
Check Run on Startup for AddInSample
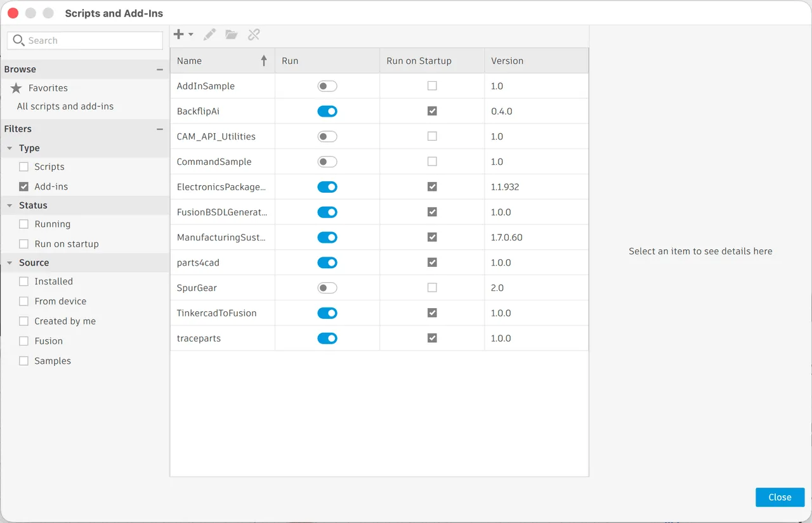coord(432,86)
